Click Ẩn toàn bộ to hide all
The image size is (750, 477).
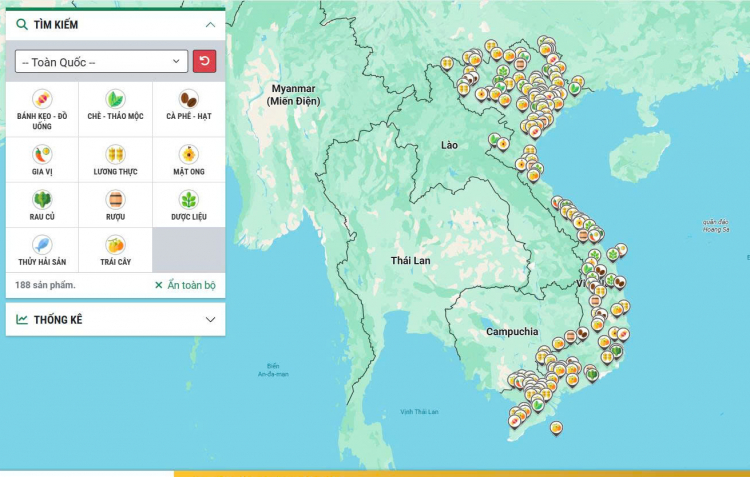pos(185,285)
